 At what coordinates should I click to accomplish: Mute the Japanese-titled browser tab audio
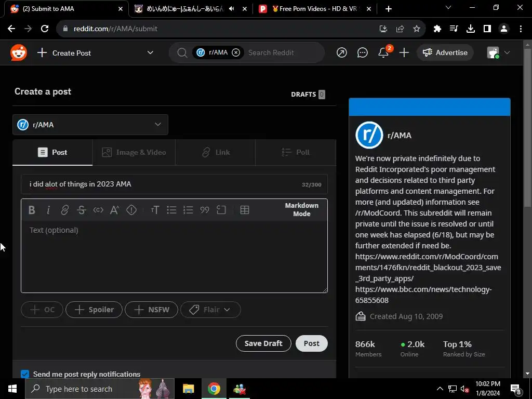231,9
